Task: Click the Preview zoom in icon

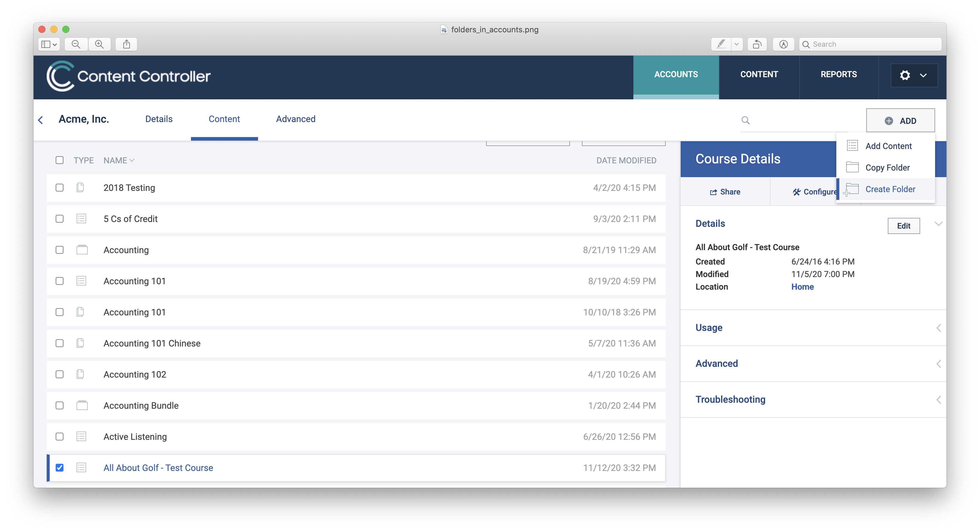Action: (x=99, y=44)
